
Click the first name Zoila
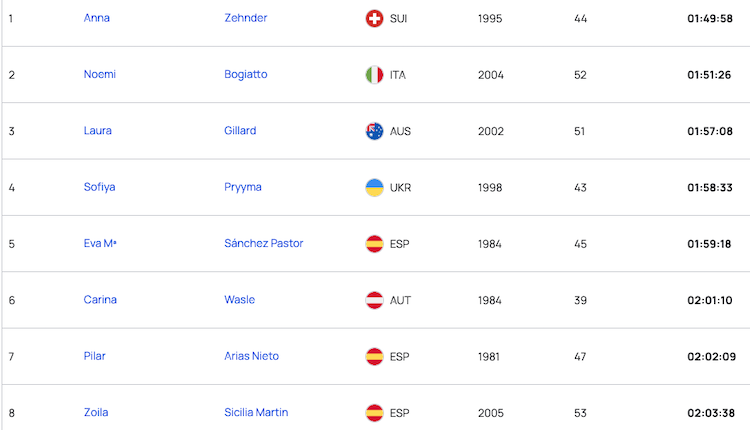(96, 412)
